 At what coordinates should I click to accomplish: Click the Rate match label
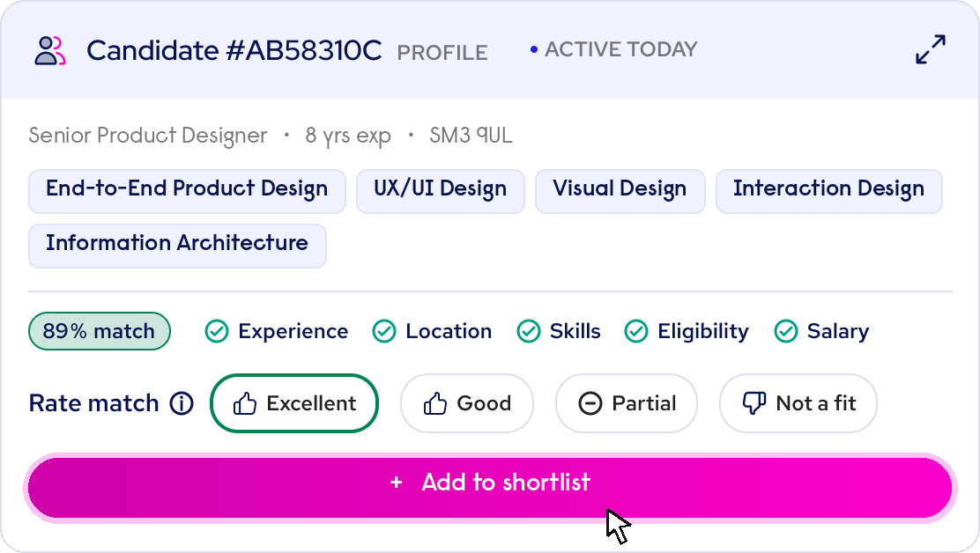tap(93, 403)
